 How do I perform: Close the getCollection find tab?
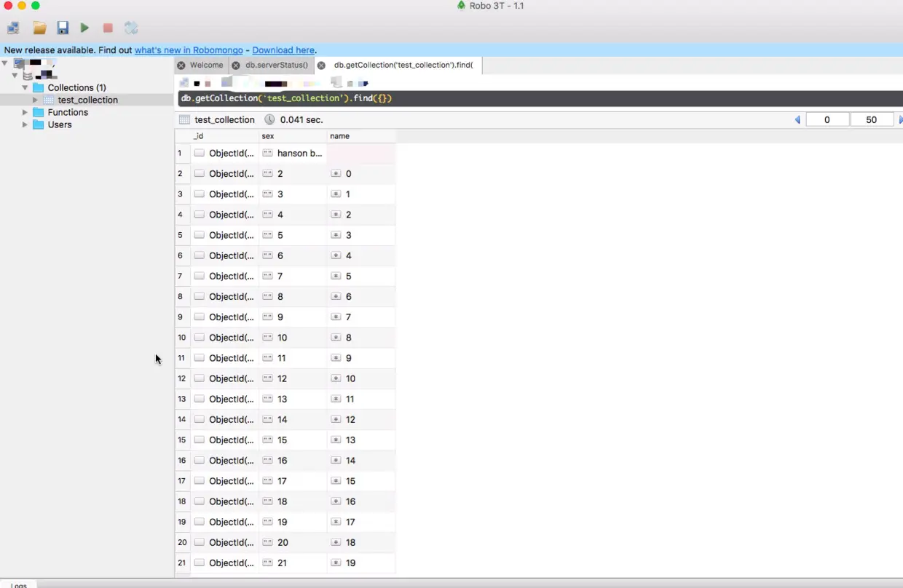pyautogui.click(x=321, y=65)
